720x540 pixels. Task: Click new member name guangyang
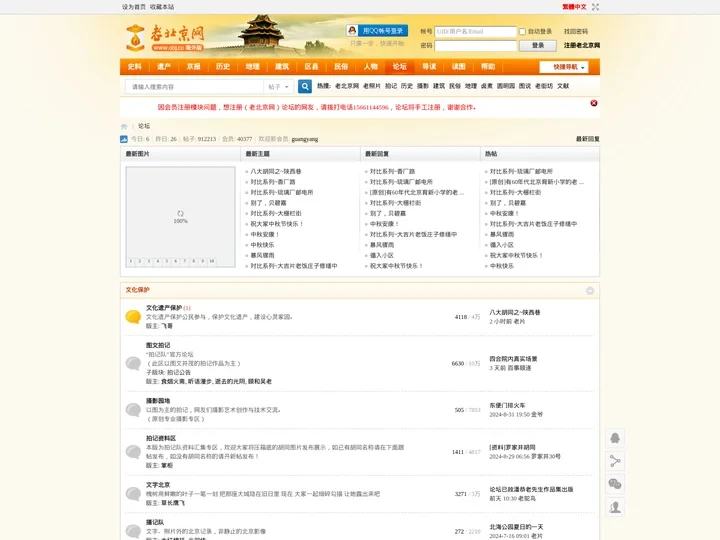[305, 139]
